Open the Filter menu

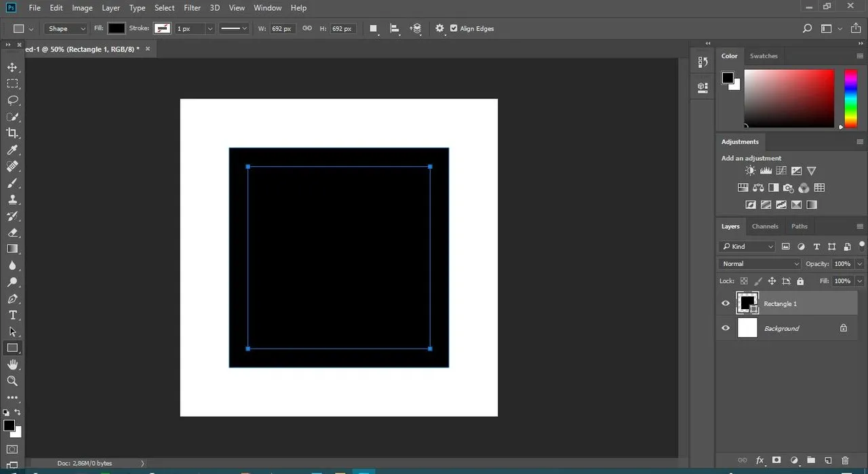click(193, 8)
